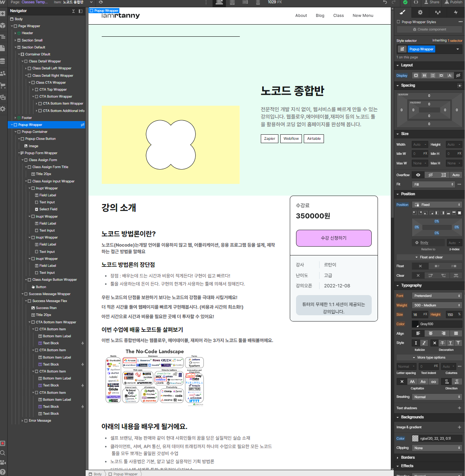Set display to grid
The height and width of the screenshot is (476, 465).
[433, 75]
